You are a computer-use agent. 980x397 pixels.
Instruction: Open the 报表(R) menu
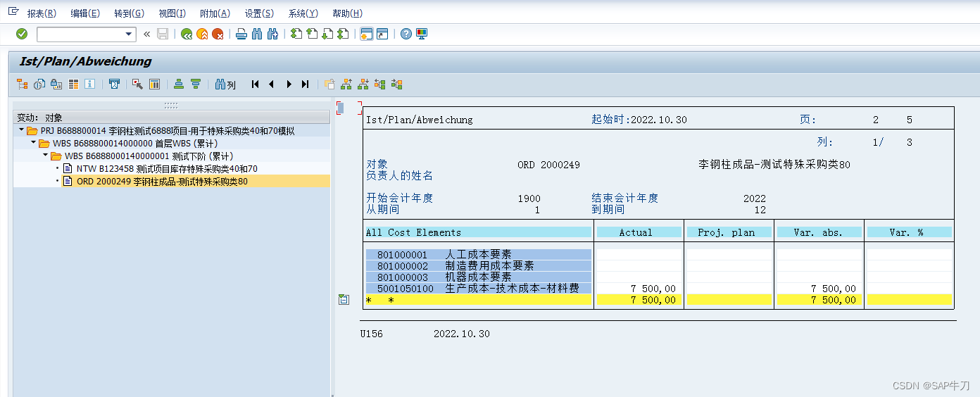(42, 13)
